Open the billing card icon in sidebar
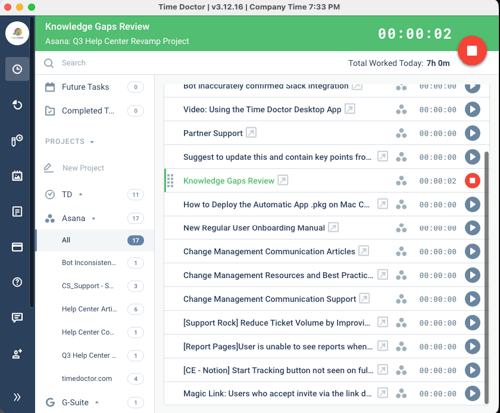Image resolution: width=500 pixels, height=413 pixels. tap(17, 247)
